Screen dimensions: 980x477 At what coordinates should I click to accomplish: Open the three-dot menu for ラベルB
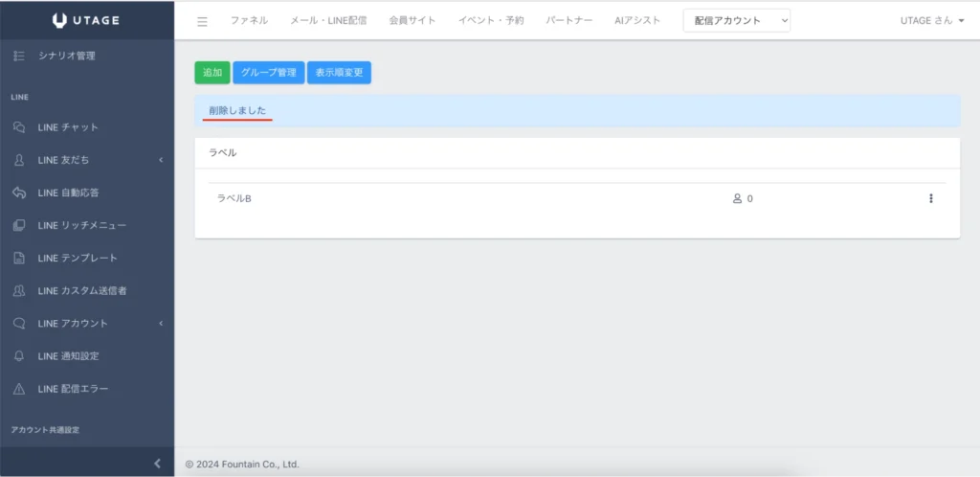pyautogui.click(x=930, y=198)
